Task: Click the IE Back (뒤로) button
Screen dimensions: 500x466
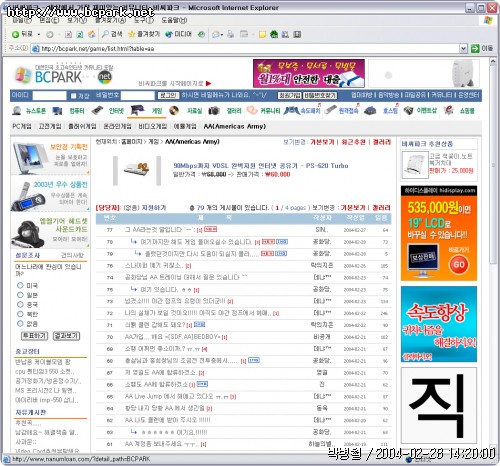Action: coord(22,34)
